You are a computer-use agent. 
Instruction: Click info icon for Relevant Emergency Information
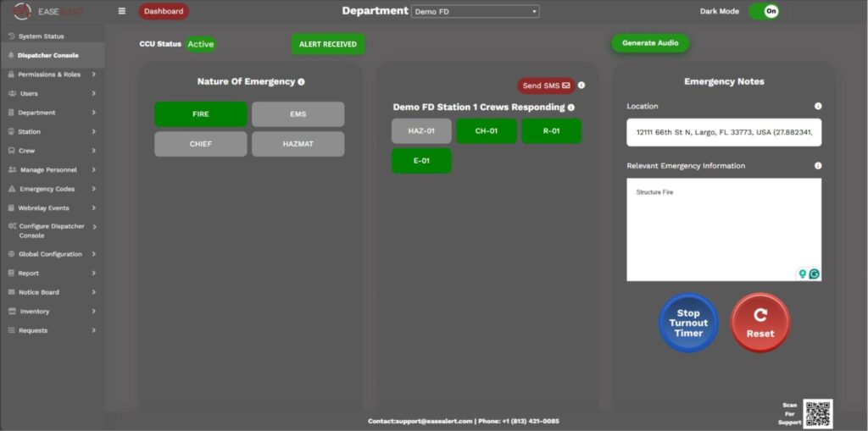(817, 166)
